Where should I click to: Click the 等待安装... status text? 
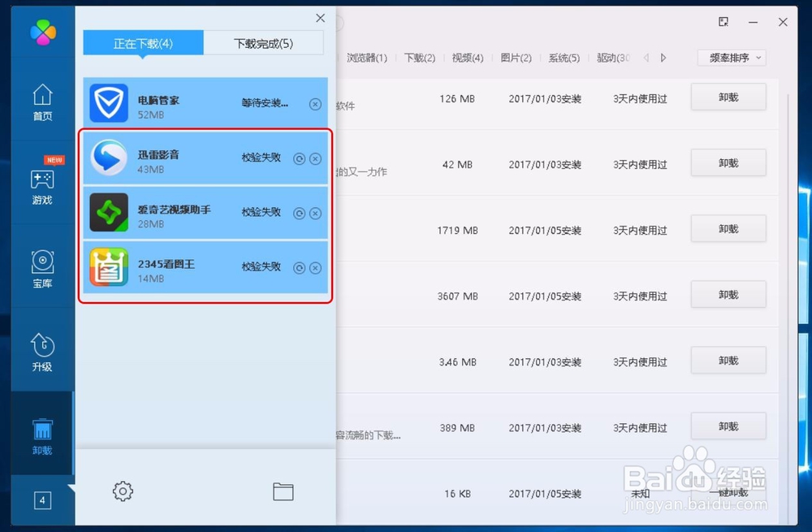(x=265, y=103)
